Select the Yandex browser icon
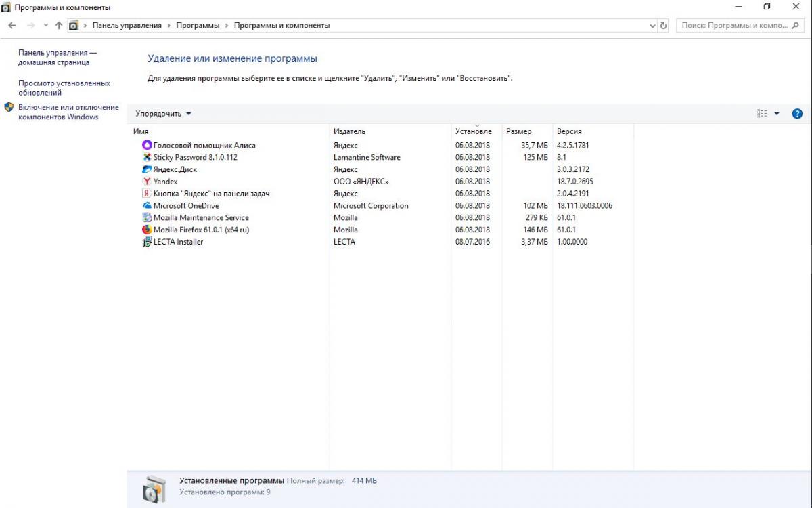The height and width of the screenshot is (508, 812). pyautogui.click(x=147, y=182)
